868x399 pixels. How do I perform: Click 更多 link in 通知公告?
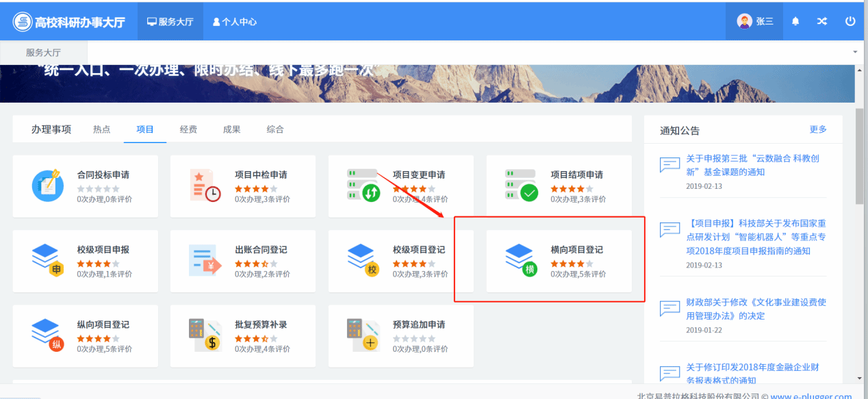point(818,129)
